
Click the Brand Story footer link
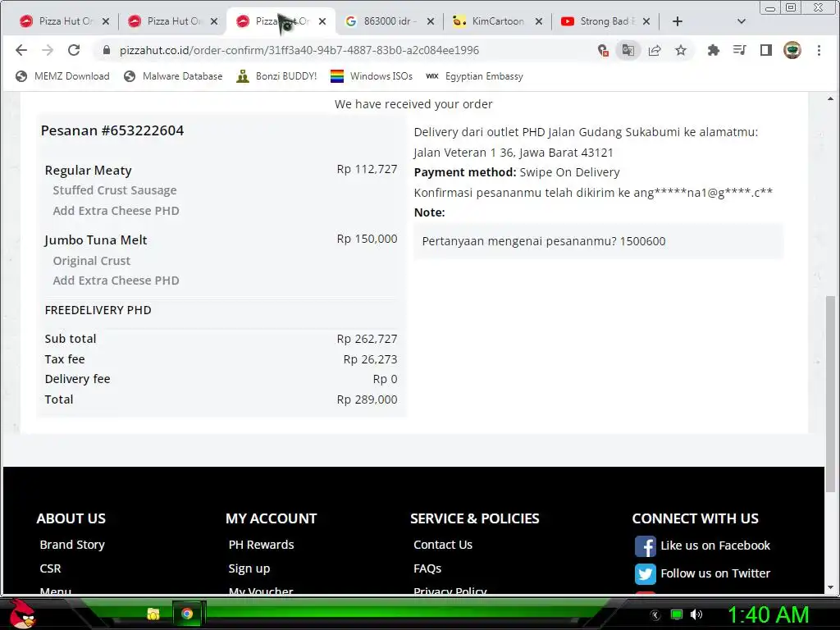72,545
